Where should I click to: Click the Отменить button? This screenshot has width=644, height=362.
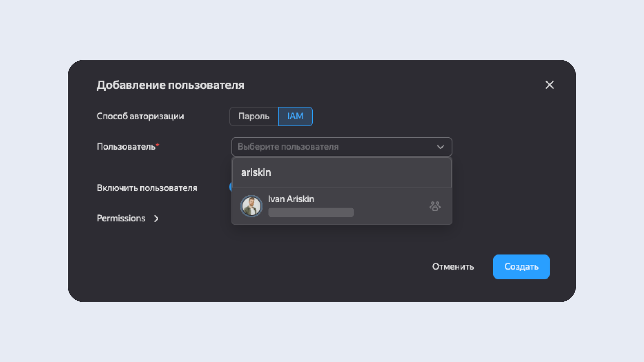point(453,267)
